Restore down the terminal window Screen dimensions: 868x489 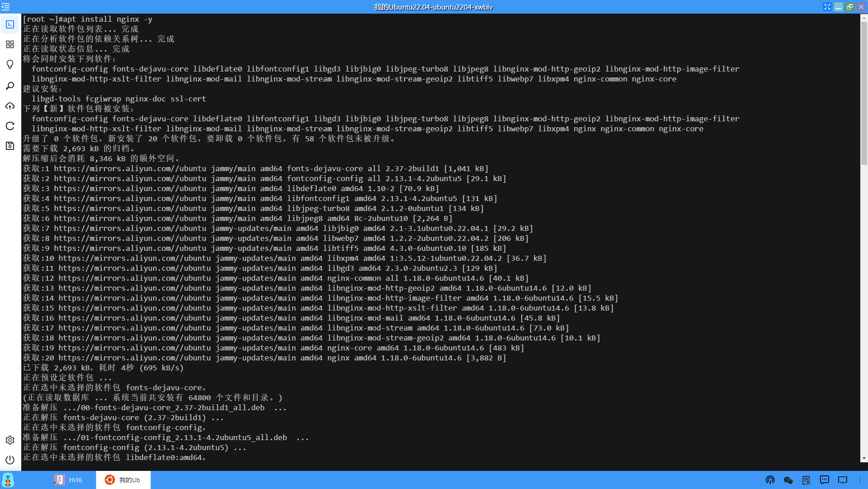click(850, 7)
